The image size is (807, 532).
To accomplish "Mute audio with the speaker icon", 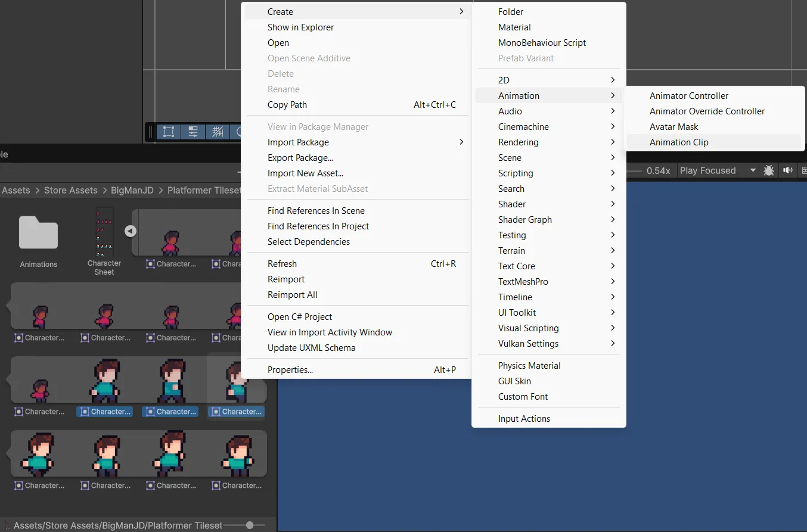I will click(788, 170).
